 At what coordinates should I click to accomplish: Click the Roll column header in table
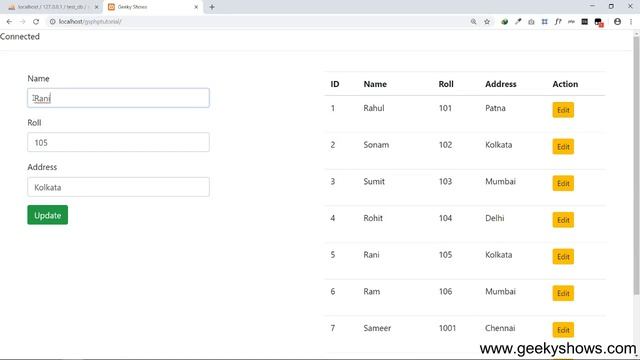446,84
